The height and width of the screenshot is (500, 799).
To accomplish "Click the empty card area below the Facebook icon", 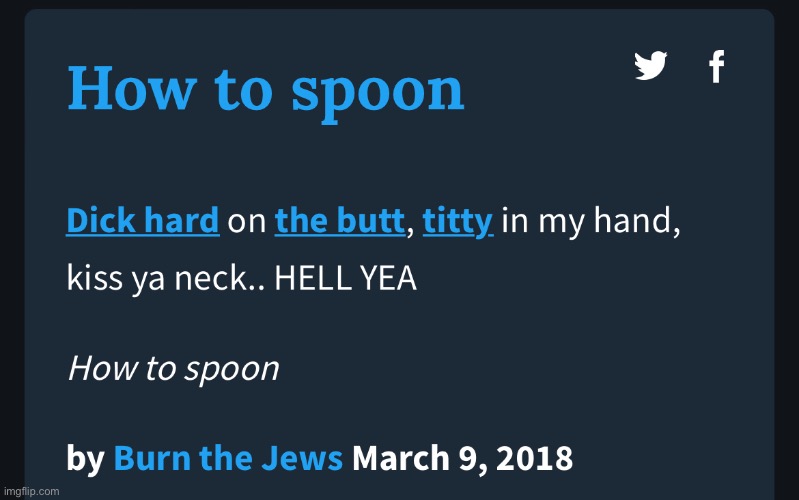I will pyautogui.click(x=715, y=140).
